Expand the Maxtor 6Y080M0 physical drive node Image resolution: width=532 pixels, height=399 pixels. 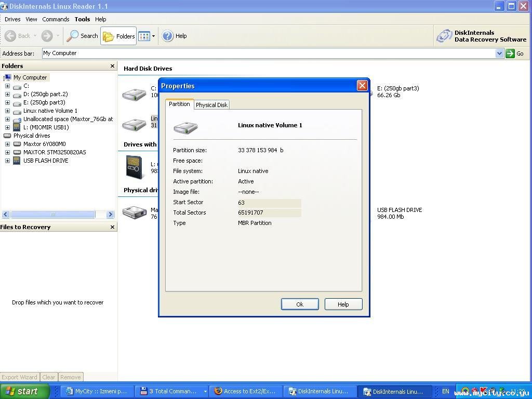tap(7, 144)
